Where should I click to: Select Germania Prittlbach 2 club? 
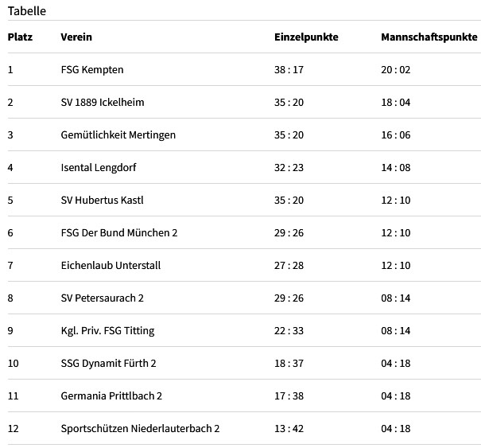point(111,395)
